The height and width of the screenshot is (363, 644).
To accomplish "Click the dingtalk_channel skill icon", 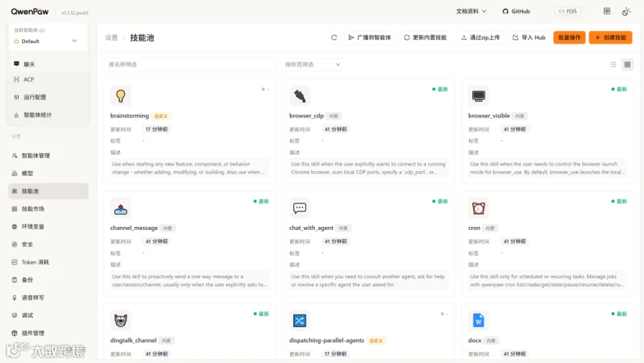I will tap(120, 321).
